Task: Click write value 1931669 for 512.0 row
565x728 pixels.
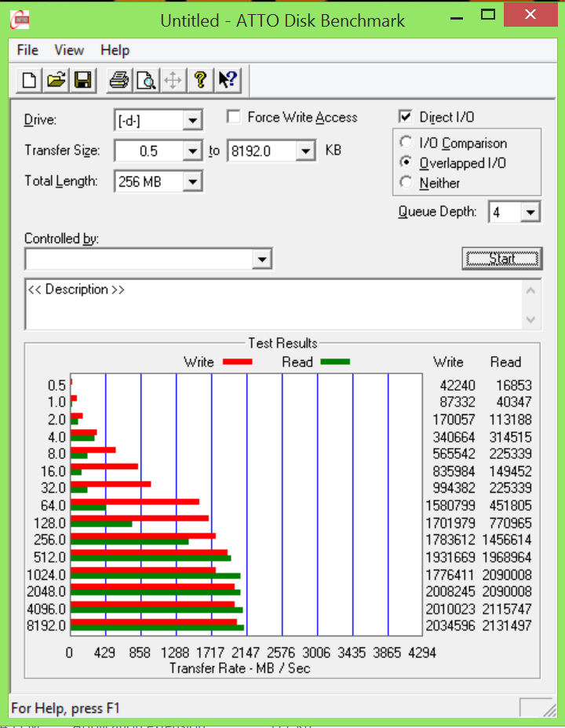Action: click(450, 557)
